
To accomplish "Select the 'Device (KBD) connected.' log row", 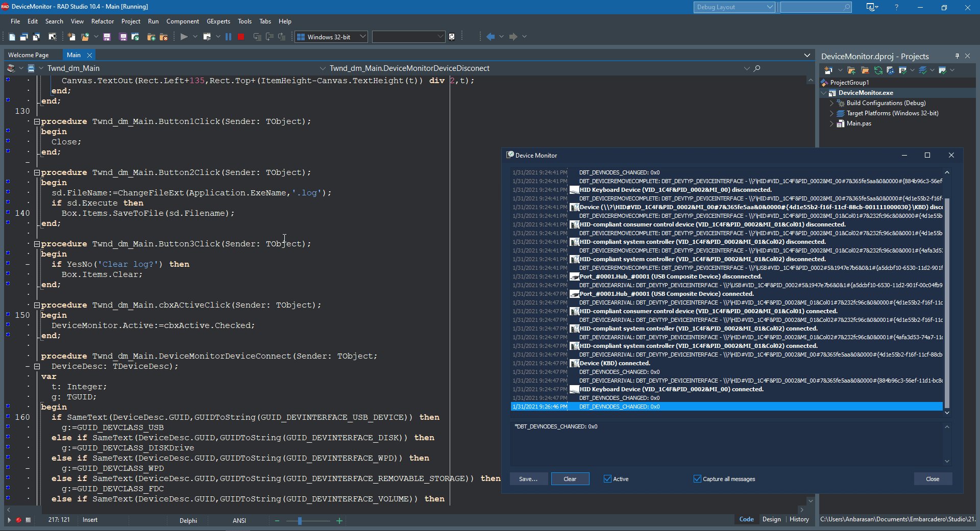I will pos(727,363).
